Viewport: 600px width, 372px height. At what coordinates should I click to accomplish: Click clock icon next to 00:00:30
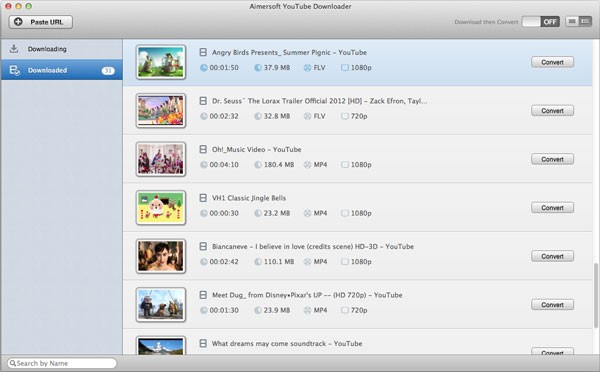tap(204, 214)
